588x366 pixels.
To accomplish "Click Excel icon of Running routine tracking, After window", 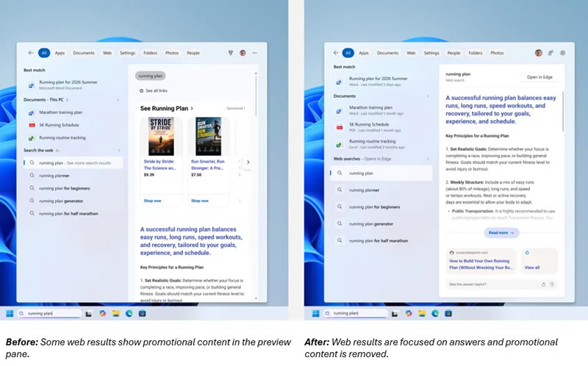I will click(x=339, y=144).
